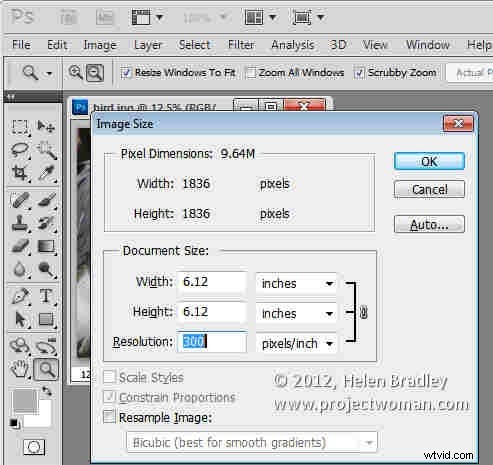Select the 3D Camera Rotate tool

46,346
